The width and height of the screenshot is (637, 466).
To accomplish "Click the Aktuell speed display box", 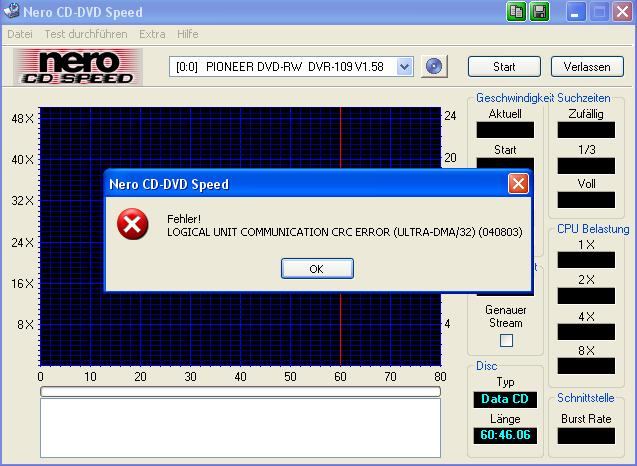I will [505, 130].
